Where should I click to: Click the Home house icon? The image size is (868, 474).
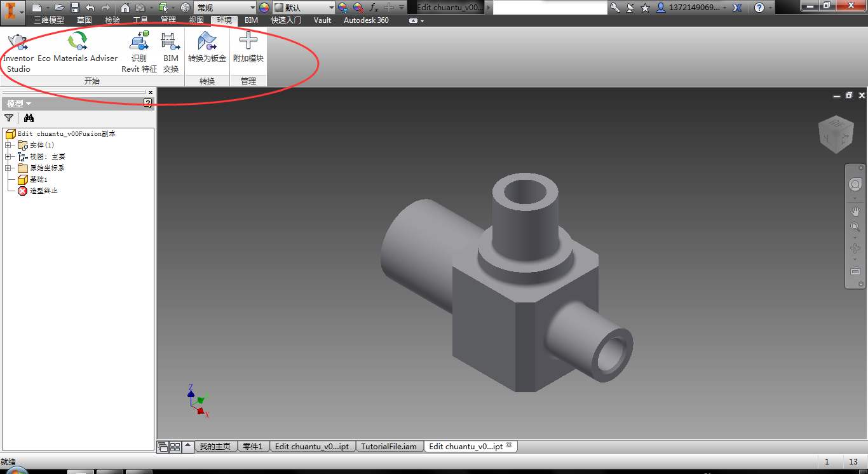point(125,8)
